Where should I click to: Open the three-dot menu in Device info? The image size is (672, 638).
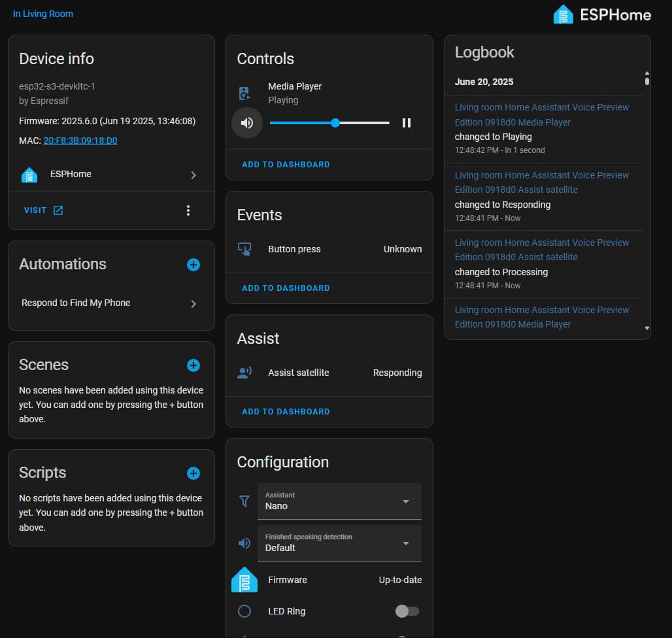[x=188, y=210]
